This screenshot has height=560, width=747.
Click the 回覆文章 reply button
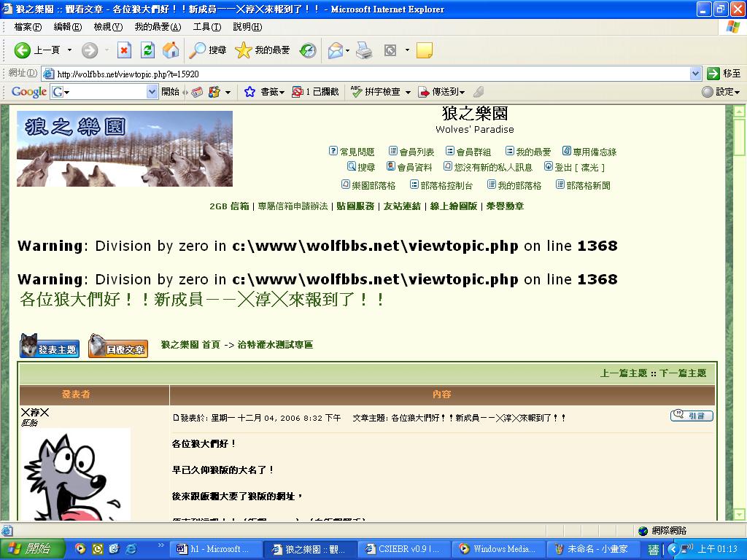(117, 347)
